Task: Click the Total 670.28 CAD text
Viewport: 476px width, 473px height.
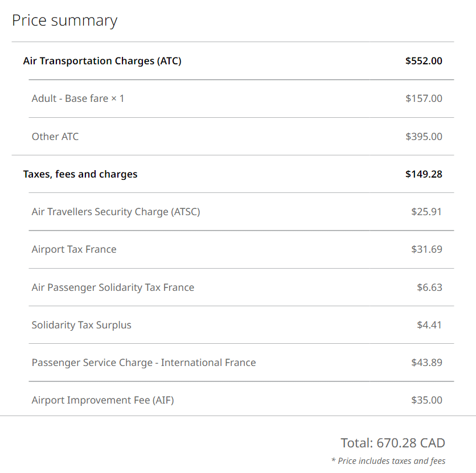Action: tap(393, 443)
